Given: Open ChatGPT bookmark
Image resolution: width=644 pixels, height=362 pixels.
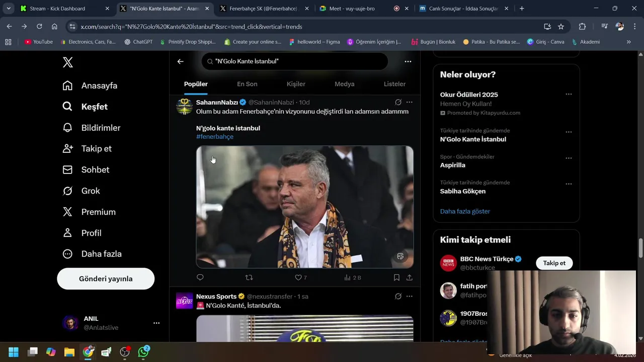Looking at the screenshot, I should pyautogui.click(x=138, y=42).
